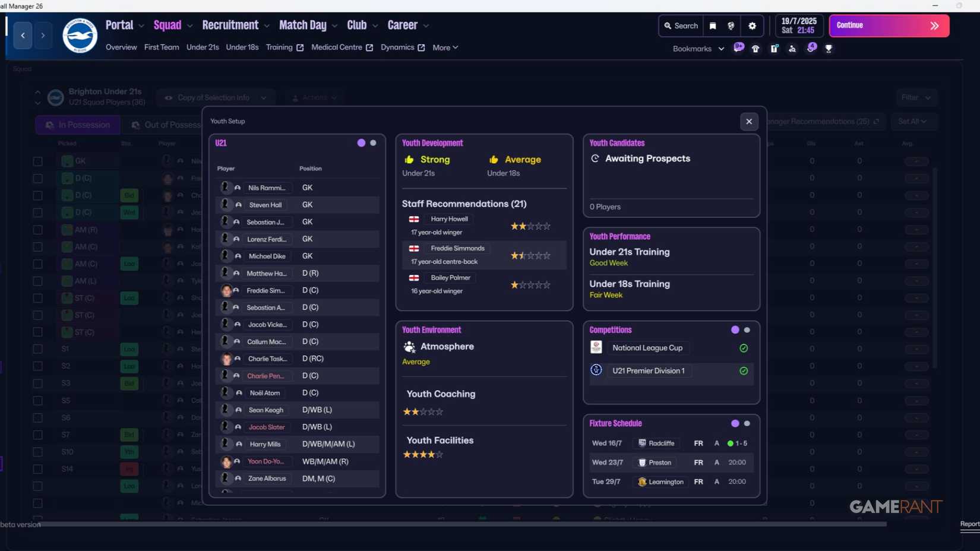This screenshot has height=551, width=980.
Task: Go back with the left arrow icon
Action: point(23,36)
